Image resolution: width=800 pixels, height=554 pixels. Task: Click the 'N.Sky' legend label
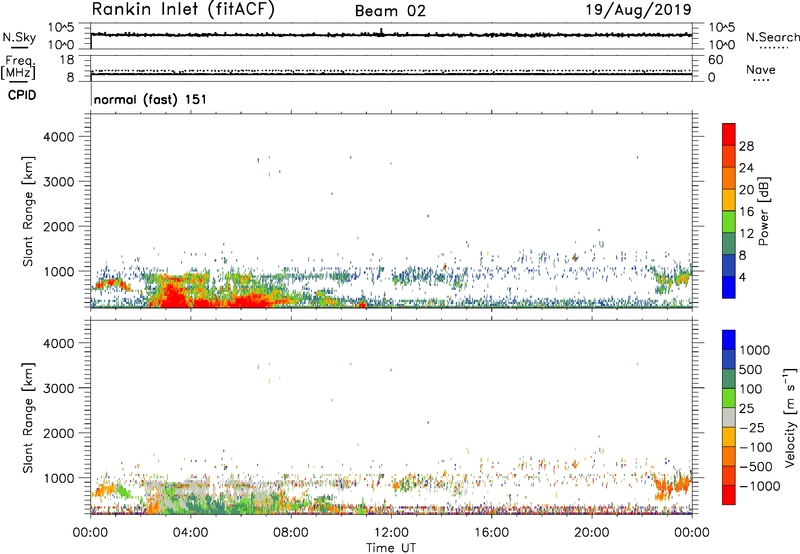pyautogui.click(x=19, y=37)
